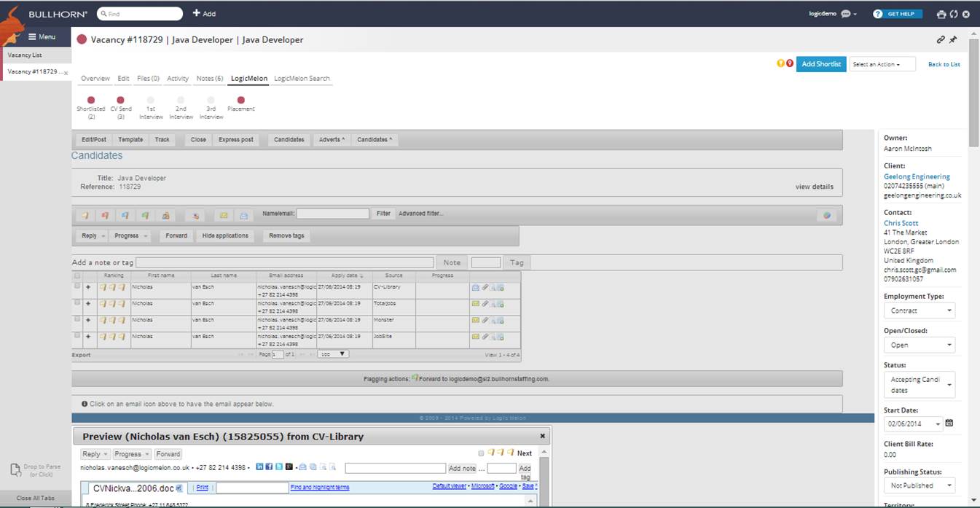Viewport: 980px width, 508px height.
Task: Click the paperclip attachment icon in Totaljobs row
Action: coord(485,303)
